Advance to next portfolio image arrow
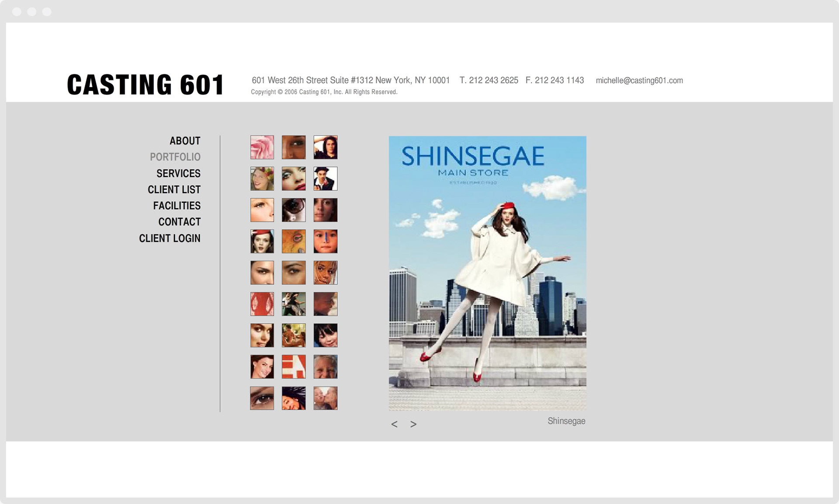The height and width of the screenshot is (504, 839). [x=413, y=424]
